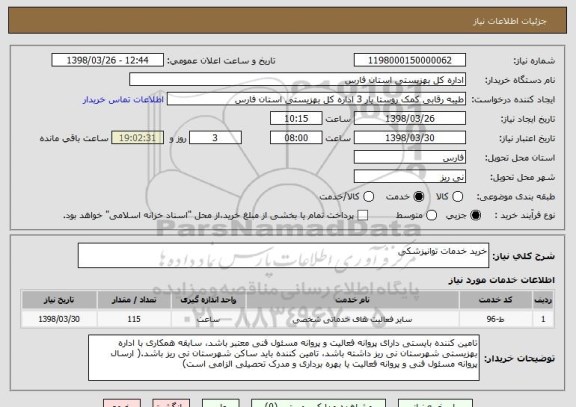
Task: Select the خدمت (service) radio button
Action: pos(419,197)
